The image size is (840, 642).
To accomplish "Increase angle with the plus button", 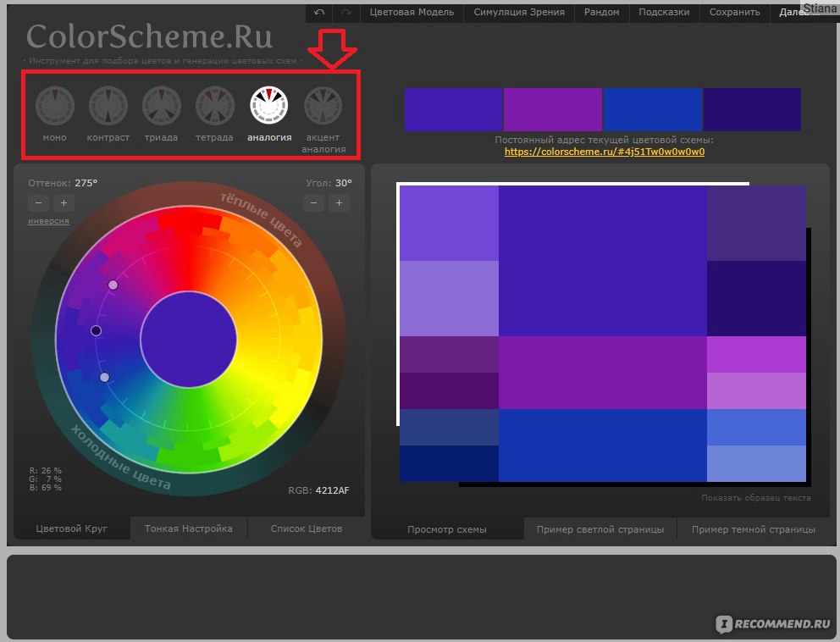I will [340, 203].
